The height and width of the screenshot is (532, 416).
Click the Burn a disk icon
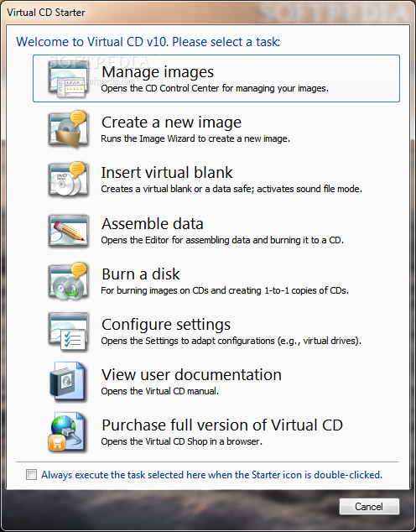[68, 280]
